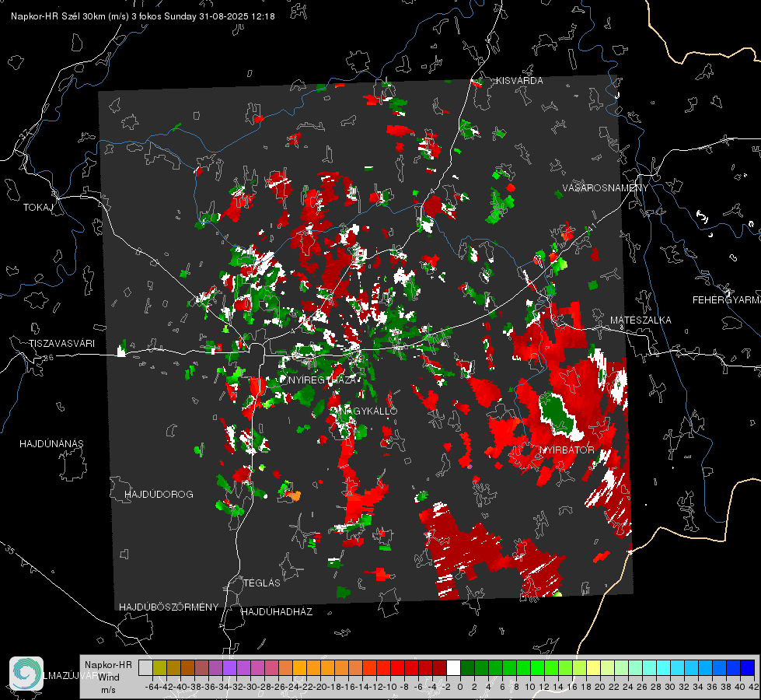
Task: Click the '-64' value on the legend scale
Action: click(152, 687)
